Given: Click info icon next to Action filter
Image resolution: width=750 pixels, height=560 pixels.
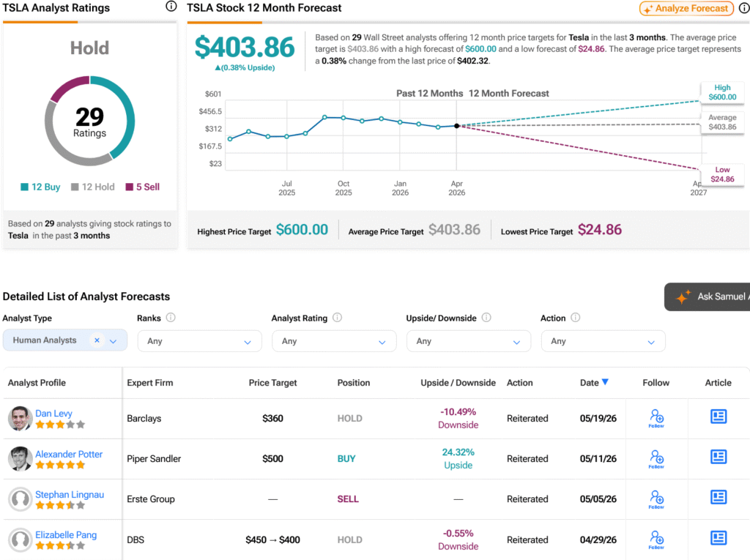Looking at the screenshot, I should coord(576,318).
